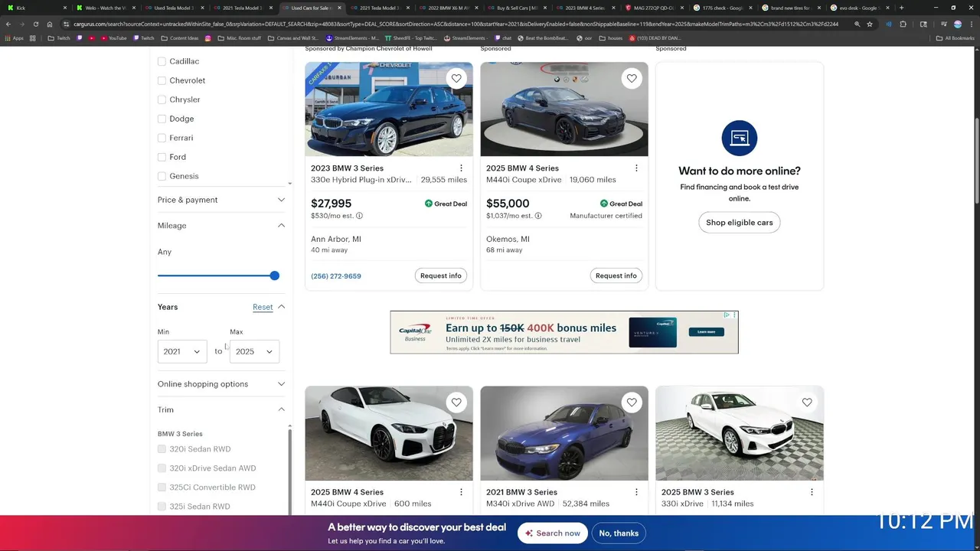Open Chrome's three-dot menu

click(971, 24)
